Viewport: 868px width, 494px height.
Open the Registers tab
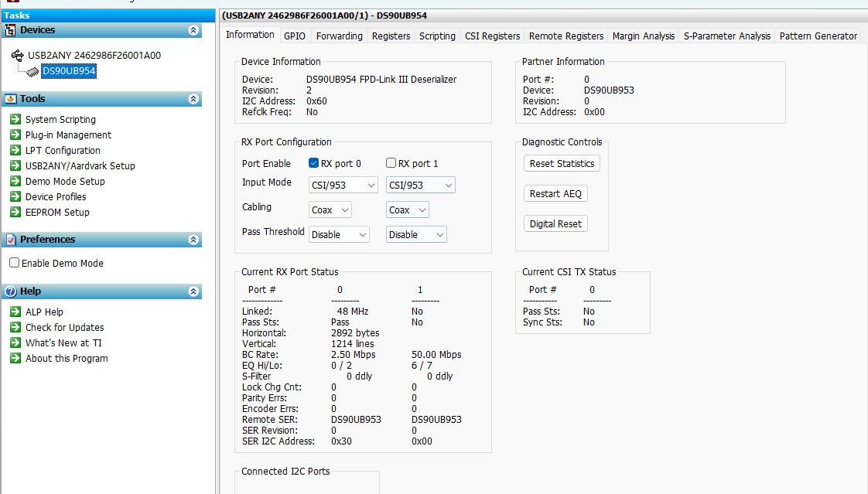(391, 36)
